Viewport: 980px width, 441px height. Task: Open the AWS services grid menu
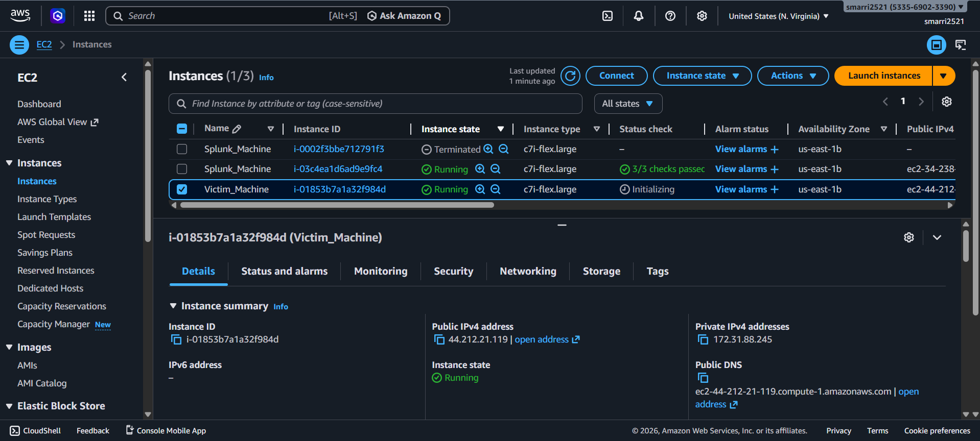click(89, 16)
